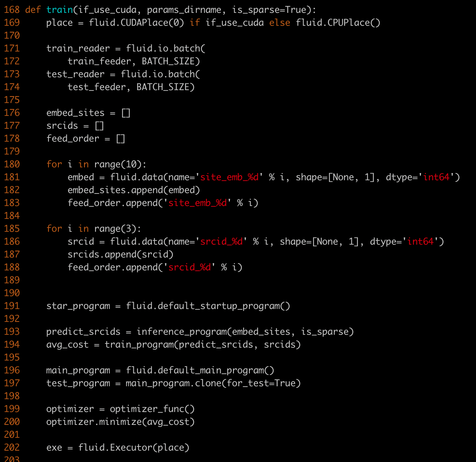Click 'main_program.clone(for_test=True)' on line 197
This screenshot has height=462, width=476.
[213, 383]
